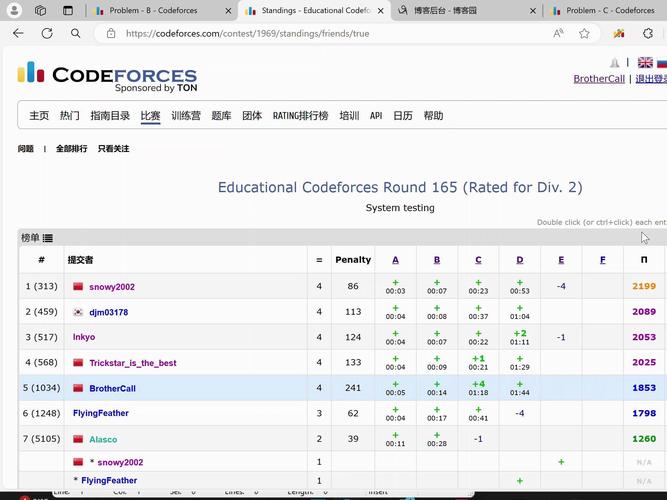Click the 只看关注 link
Viewport: 667px width, 500px height.
[x=113, y=149]
